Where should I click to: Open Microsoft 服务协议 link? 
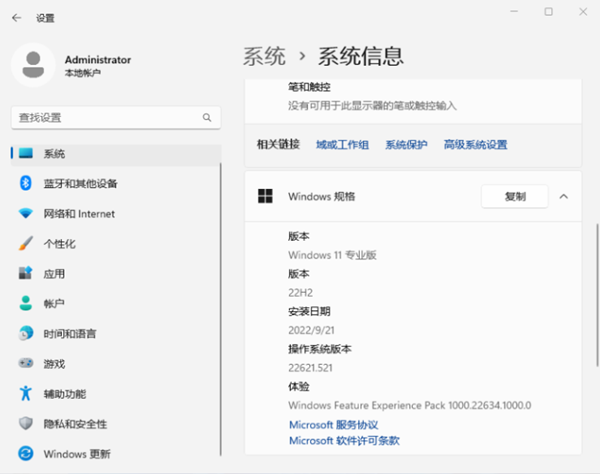coord(333,425)
